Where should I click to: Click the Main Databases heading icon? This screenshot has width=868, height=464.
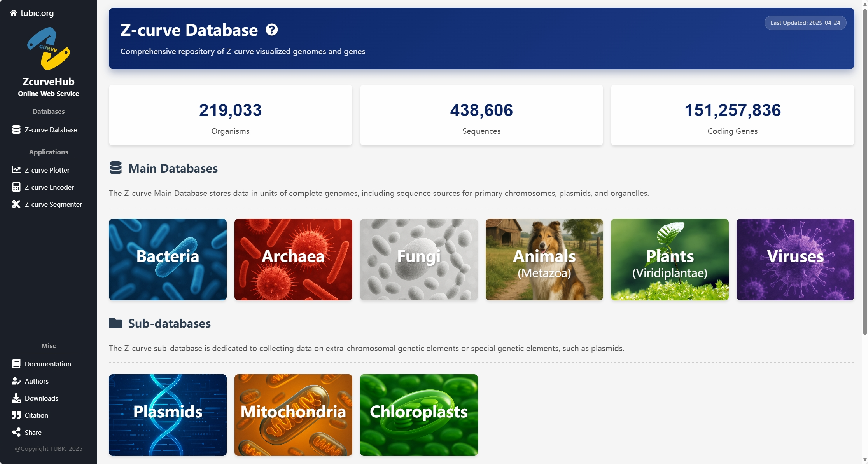point(115,168)
